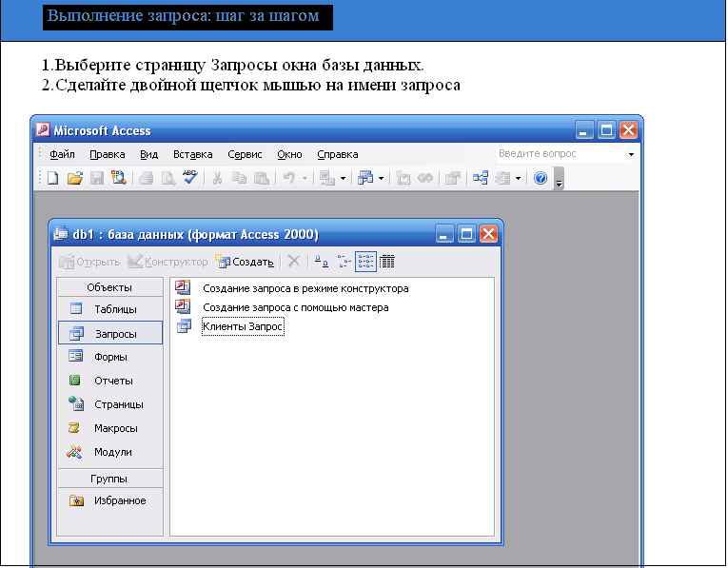Maximize the db1 database window
Screen dimensions: 728x568
(x=466, y=234)
